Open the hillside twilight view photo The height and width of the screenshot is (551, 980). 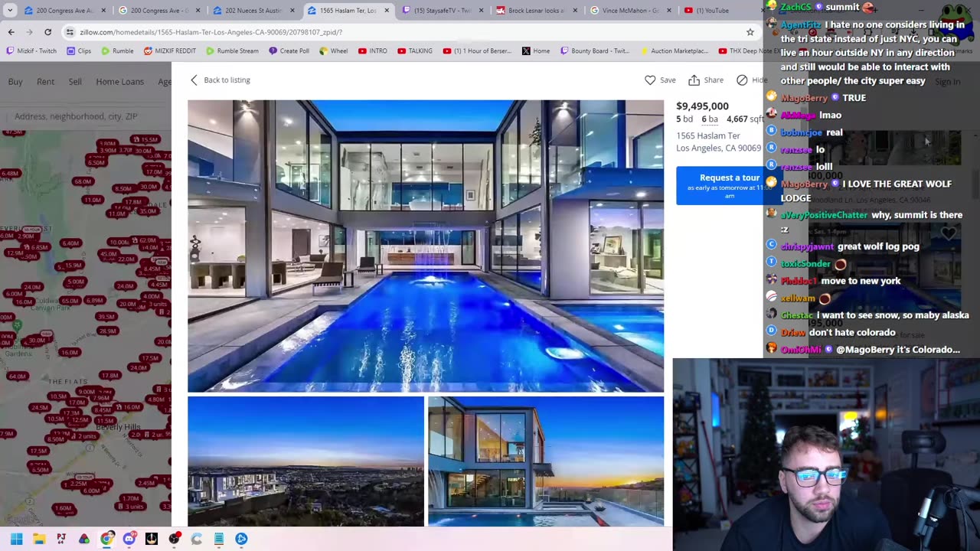[x=305, y=461]
